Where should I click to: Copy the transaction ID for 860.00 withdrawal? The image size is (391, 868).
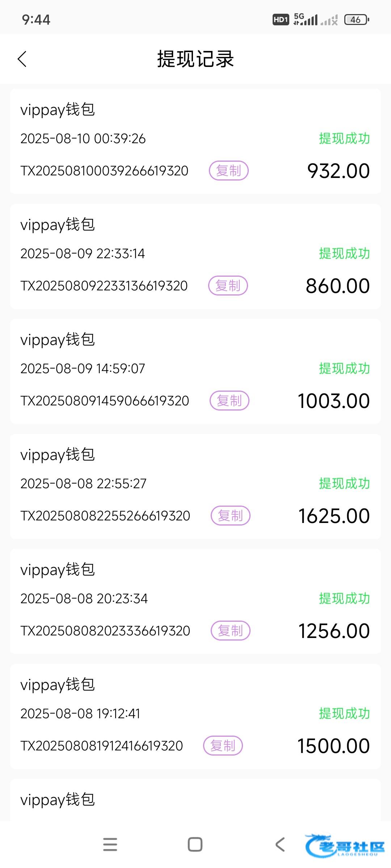click(228, 286)
